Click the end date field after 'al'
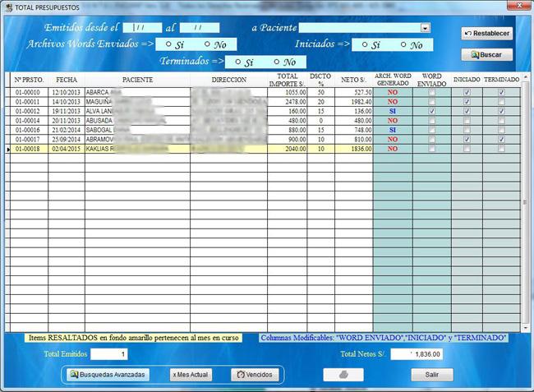Viewport: 534px width, 392px height. coord(200,28)
